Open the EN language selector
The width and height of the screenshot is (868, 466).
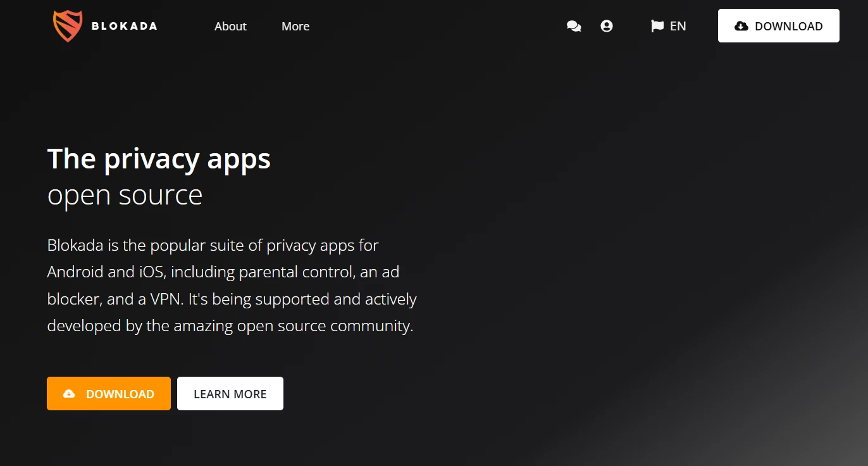tap(669, 26)
